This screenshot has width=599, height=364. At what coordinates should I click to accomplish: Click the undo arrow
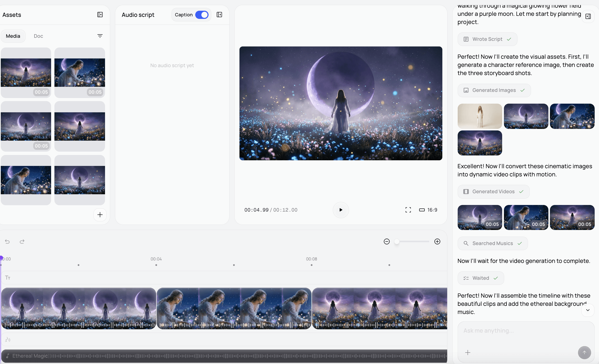point(7,241)
